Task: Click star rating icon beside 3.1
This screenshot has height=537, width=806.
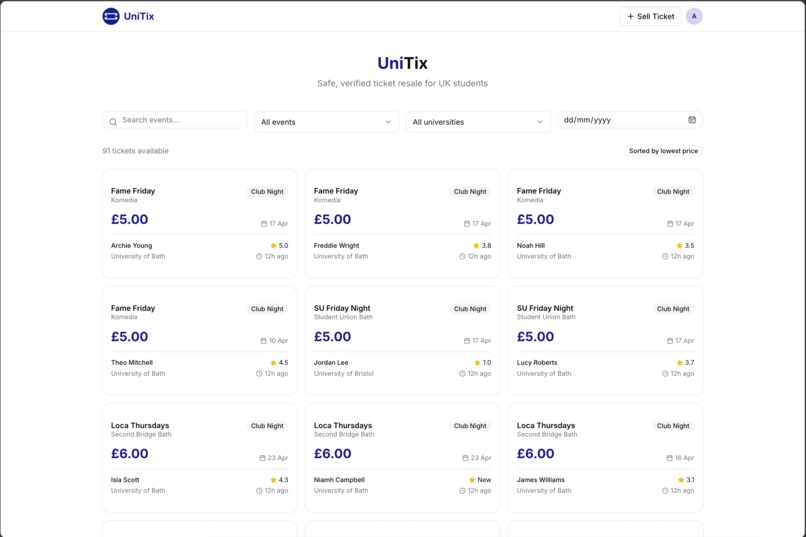Action: coord(681,480)
